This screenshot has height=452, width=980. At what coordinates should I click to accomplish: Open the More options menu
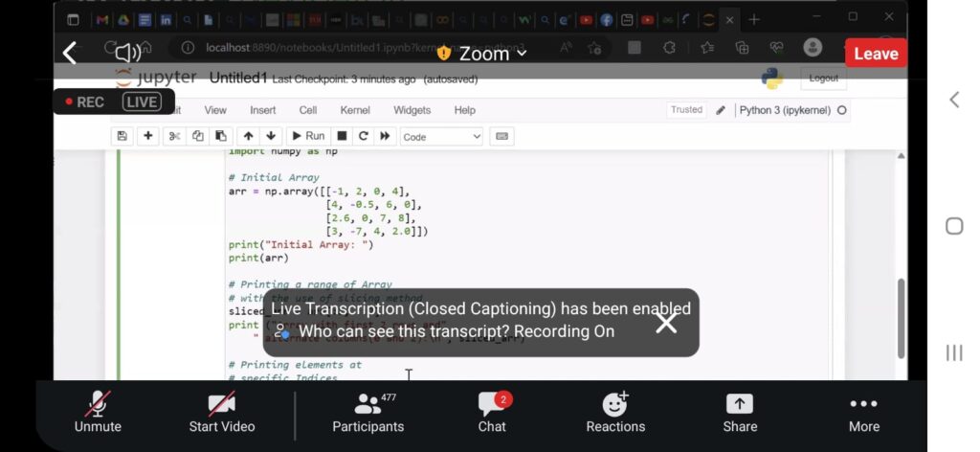(x=863, y=405)
